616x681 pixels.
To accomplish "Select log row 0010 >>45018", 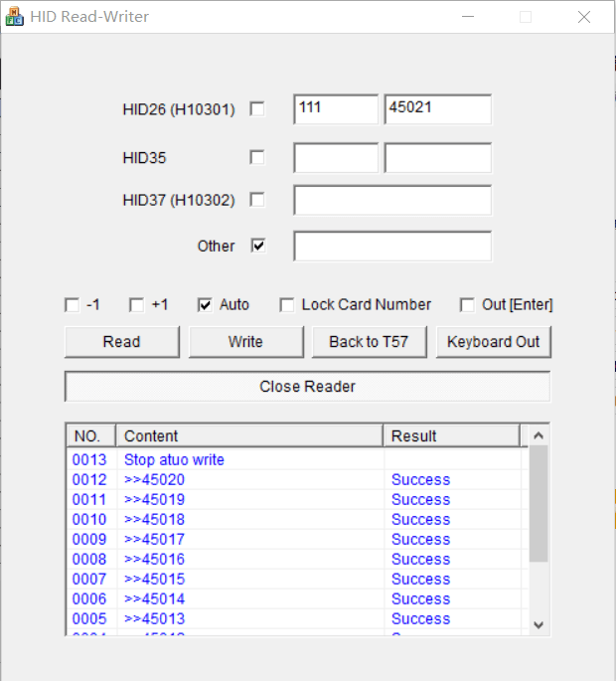I will coord(297,519).
